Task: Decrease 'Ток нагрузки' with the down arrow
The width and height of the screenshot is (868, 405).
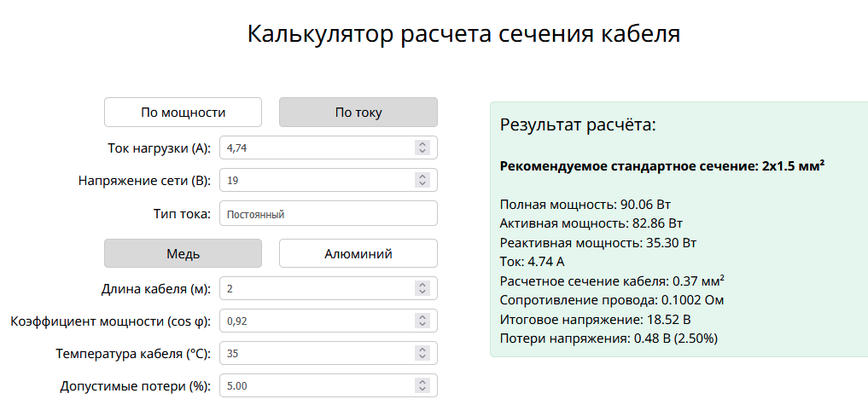Action: tap(422, 152)
